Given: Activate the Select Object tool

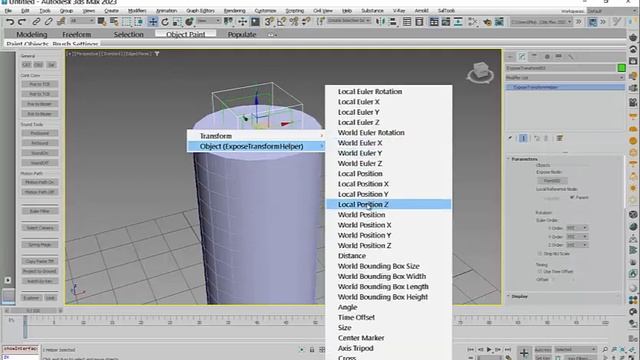Looking at the screenshot, I should 102,22.
